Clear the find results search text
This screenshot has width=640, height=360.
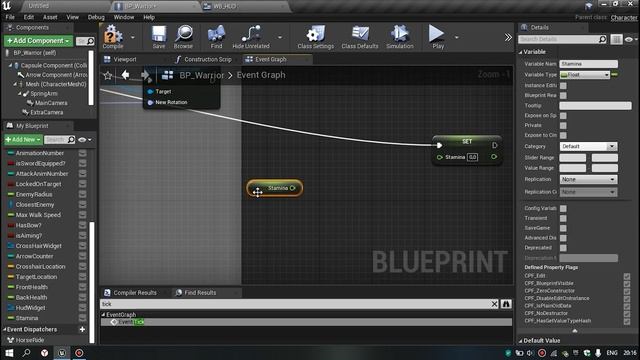click(494, 304)
